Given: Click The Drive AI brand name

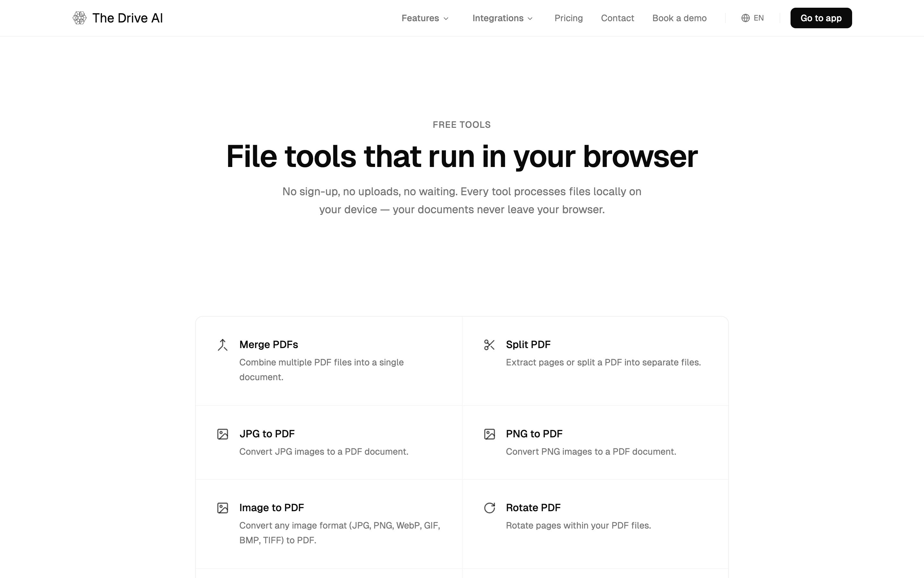Looking at the screenshot, I should pyautogui.click(x=127, y=18).
